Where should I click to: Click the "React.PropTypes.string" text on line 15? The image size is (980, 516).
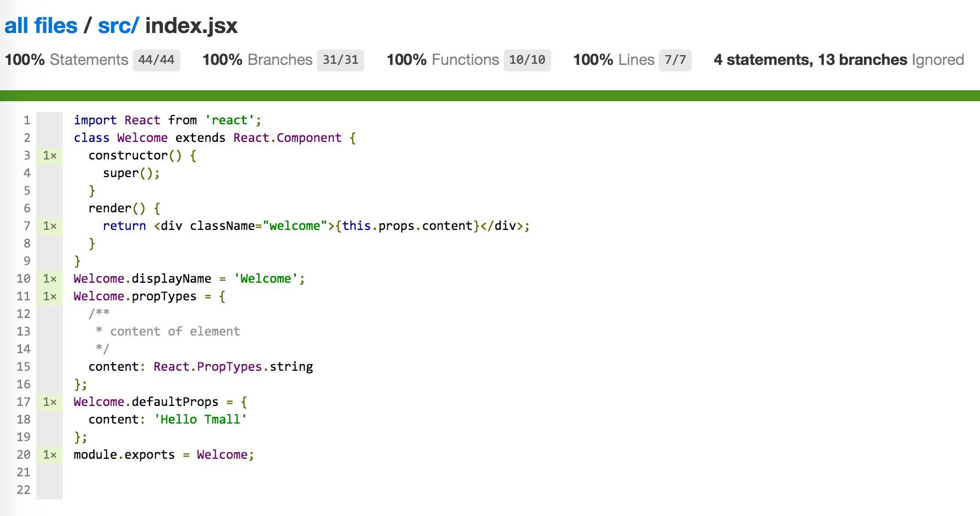tap(233, 366)
